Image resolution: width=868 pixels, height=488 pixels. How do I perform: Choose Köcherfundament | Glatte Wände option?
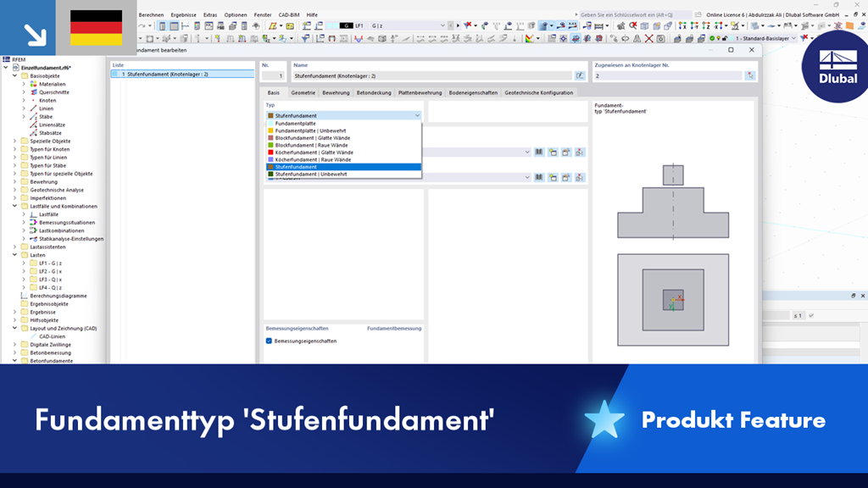pos(343,152)
